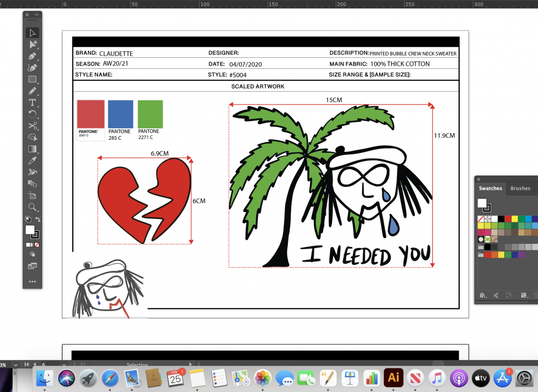Choose the magenta pink swatch

(x=488, y=232)
